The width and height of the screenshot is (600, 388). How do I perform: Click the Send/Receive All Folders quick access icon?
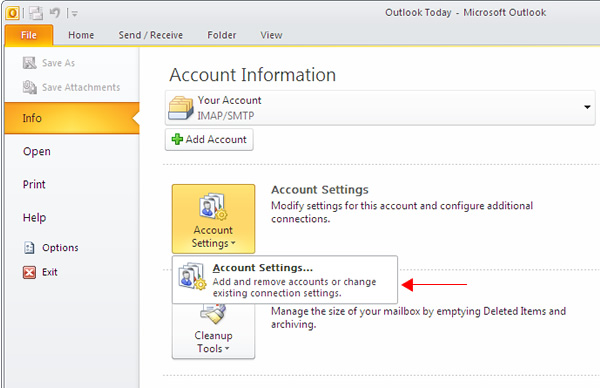(36, 13)
